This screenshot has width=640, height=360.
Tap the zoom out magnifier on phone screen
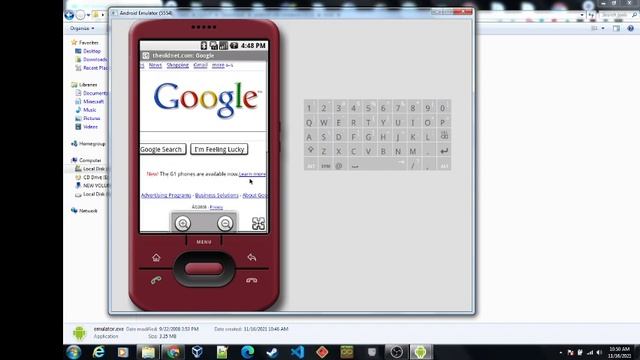pyautogui.click(x=225, y=223)
